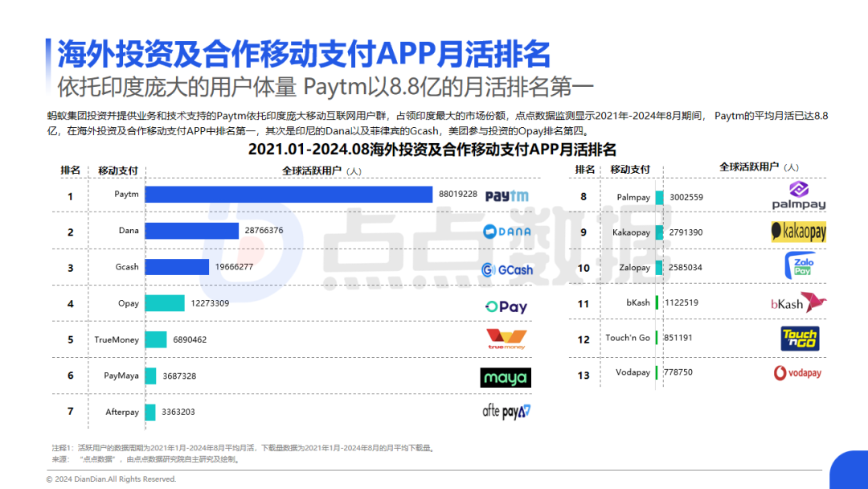Click rank number 7
This screenshot has width=868, height=489.
click(x=70, y=412)
